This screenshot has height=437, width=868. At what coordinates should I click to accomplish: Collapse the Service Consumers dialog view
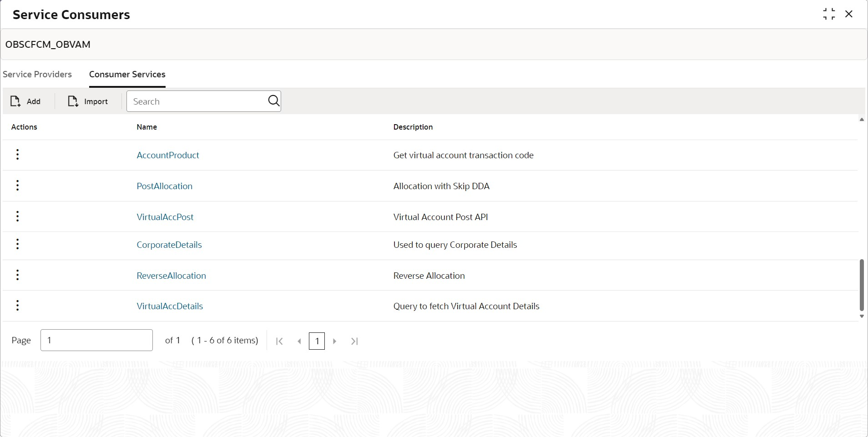tap(829, 14)
